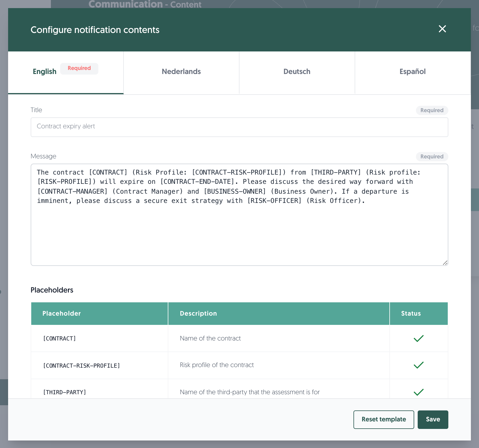The image size is (479, 448).
Task: Grab the Message textarea resize handle
Action: pos(445,263)
